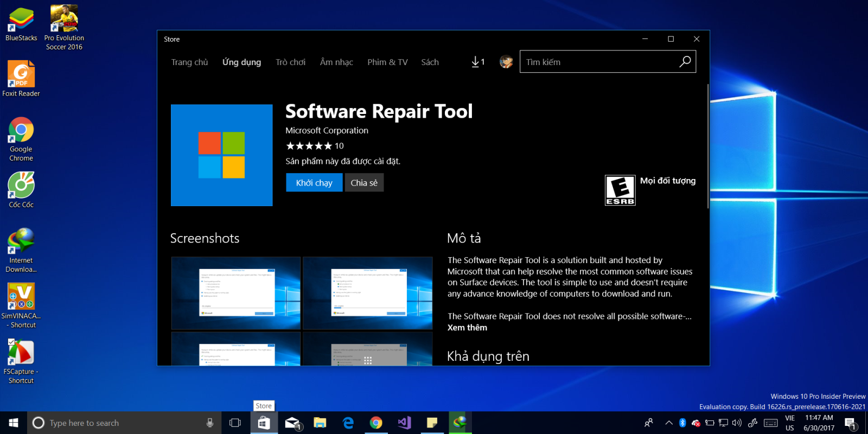Image resolution: width=868 pixels, height=434 pixels.
Task: Open bottom-left partially visible screenshot thumbnail
Action: 235,349
